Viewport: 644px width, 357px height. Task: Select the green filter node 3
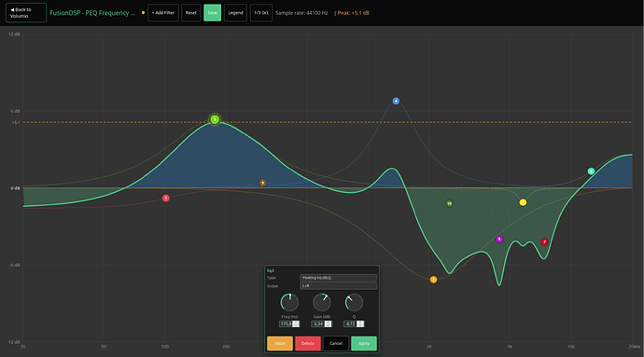tap(215, 119)
